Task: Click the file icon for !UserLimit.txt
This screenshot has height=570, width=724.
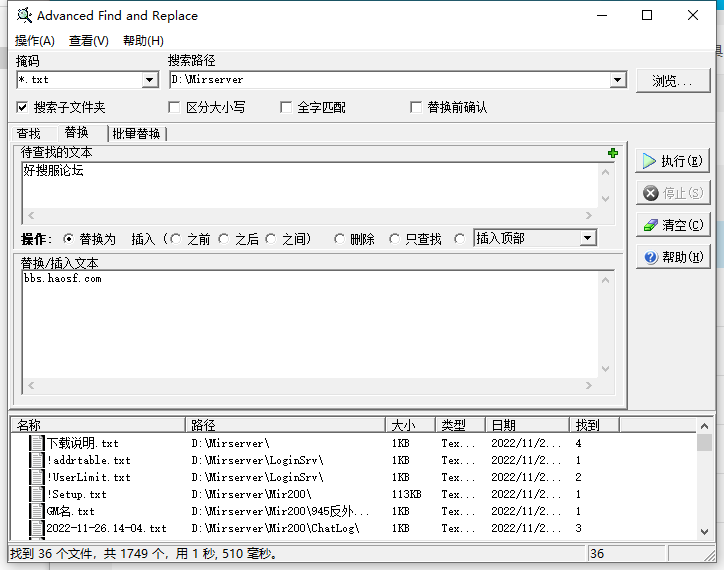Action: [37, 477]
